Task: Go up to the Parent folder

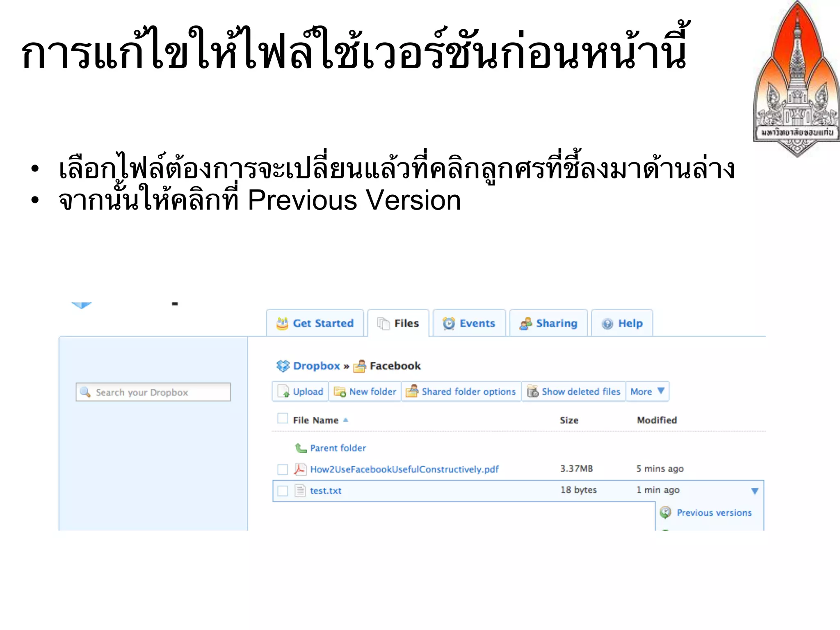Action: (x=338, y=448)
